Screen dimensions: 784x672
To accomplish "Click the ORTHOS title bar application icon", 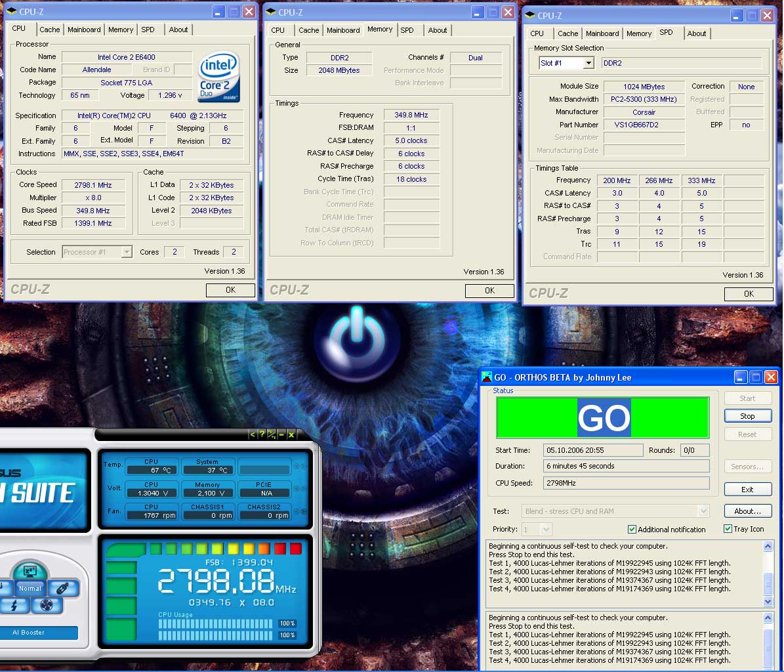I will (487, 377).
